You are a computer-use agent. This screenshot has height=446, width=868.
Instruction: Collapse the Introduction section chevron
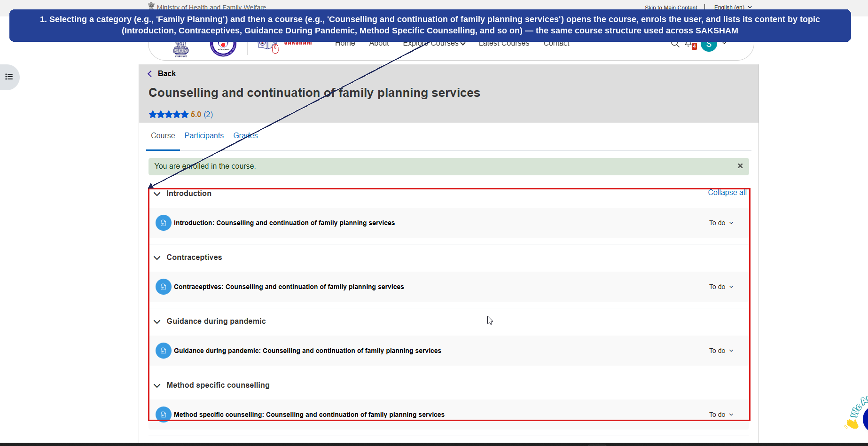coord(157,194)
